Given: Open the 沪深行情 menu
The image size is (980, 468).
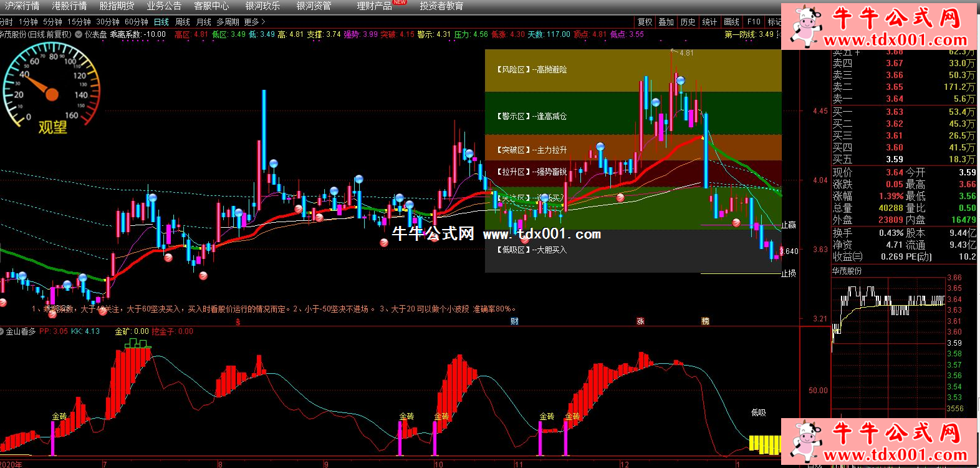Looking at the screenshot, I should click(x=22, y=6).
